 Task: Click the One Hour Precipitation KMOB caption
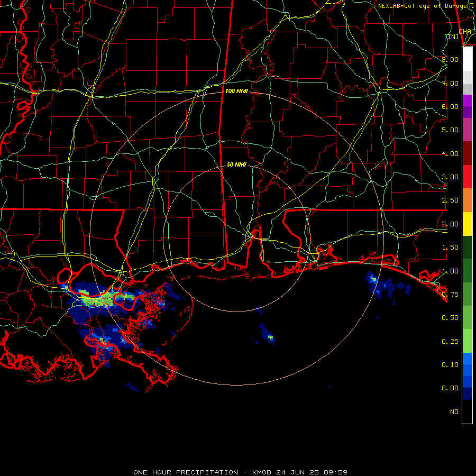point(240,472)
